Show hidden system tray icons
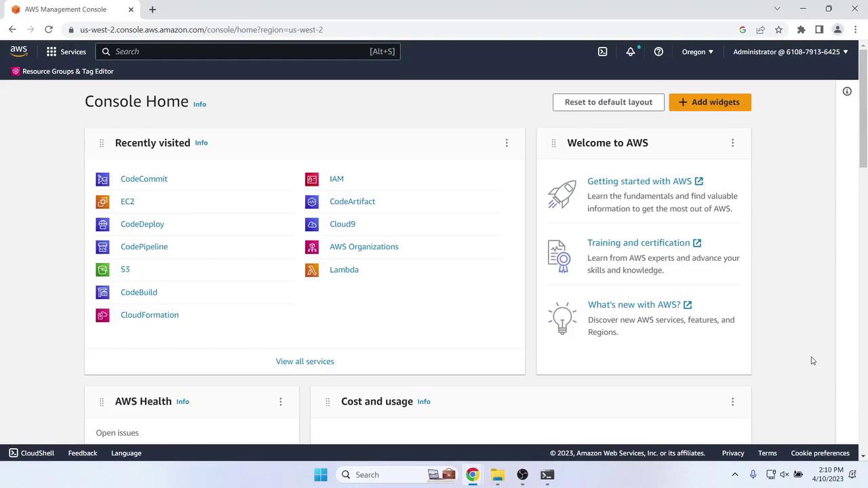The image size is (868, 488). tap(734, 474)
